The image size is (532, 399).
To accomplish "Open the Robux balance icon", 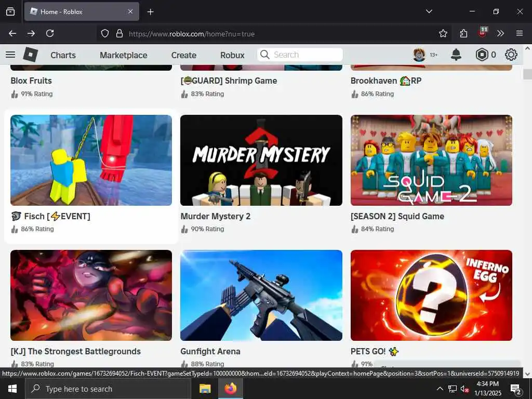I will [482, 55].
